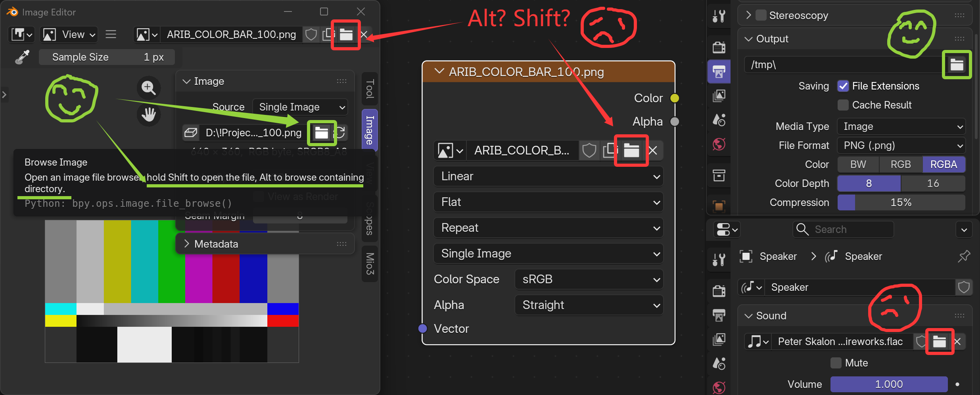
Task: Unlink image with X in node
Action: [x=653, y=151]
